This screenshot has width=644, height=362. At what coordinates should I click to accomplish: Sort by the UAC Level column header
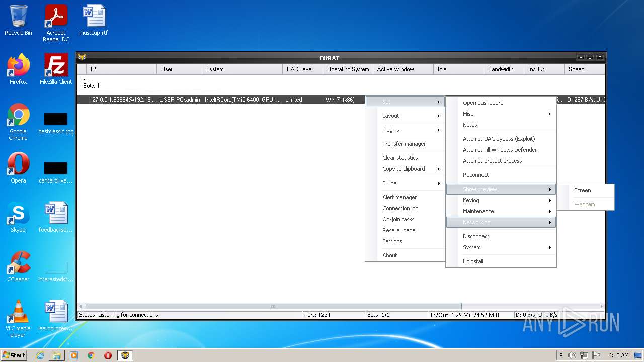click(302, 69)
